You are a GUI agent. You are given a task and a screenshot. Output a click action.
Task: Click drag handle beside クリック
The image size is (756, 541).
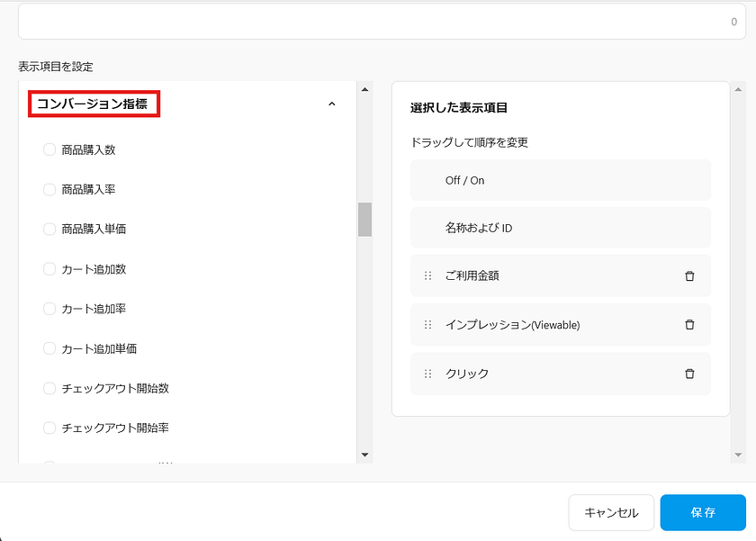pyautogui.click(x=428, y=374)
